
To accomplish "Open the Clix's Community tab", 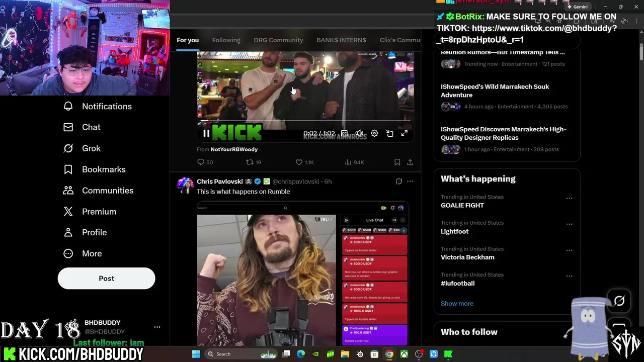I will tap(400, 40).
